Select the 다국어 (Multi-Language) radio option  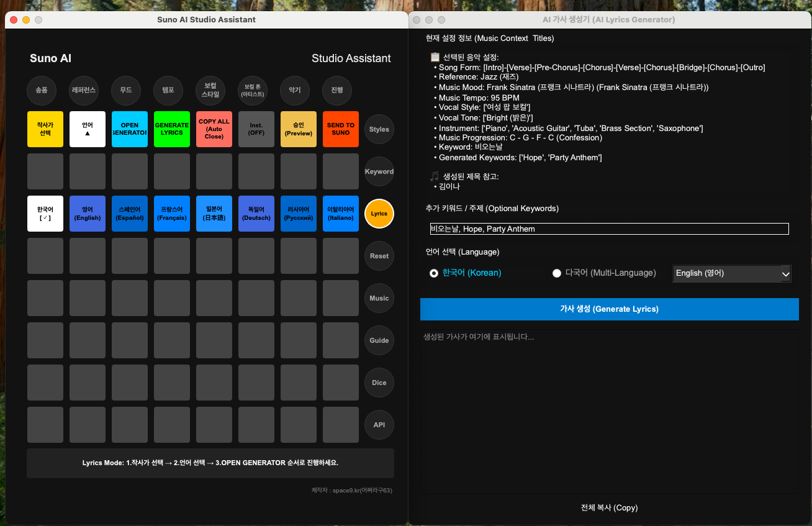(557, 273)
